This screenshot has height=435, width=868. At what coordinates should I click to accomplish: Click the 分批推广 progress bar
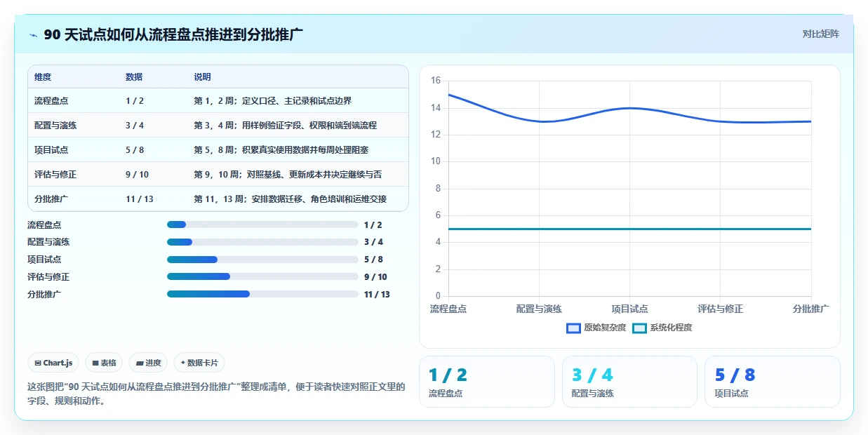click(x=262, y=294)
